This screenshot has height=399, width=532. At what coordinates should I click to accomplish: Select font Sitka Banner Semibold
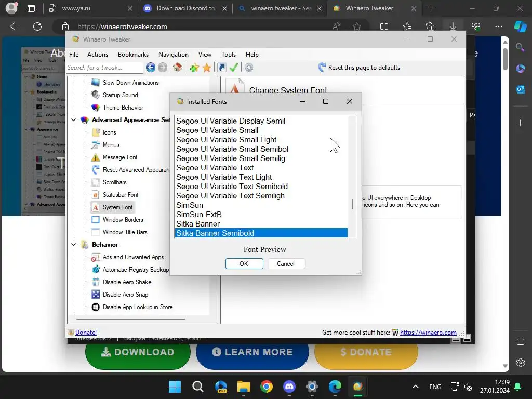pos(261,233)
